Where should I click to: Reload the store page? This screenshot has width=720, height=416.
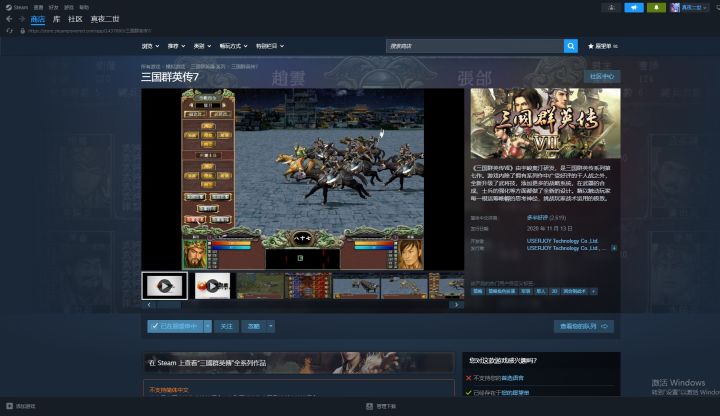click(10, 31)
